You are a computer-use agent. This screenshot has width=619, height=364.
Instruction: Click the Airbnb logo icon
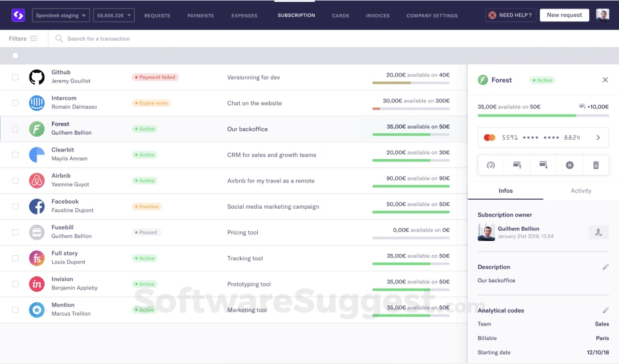37,180
